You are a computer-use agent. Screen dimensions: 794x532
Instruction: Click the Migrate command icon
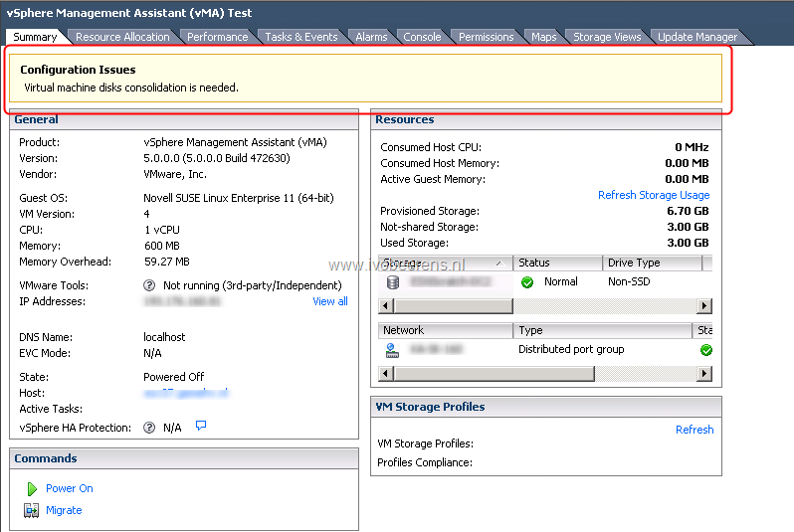(32, 510)
